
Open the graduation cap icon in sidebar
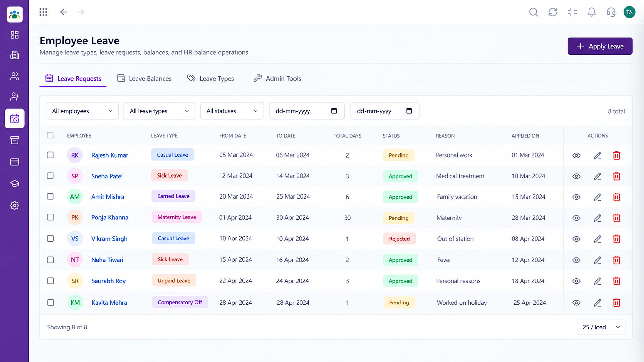14,184
